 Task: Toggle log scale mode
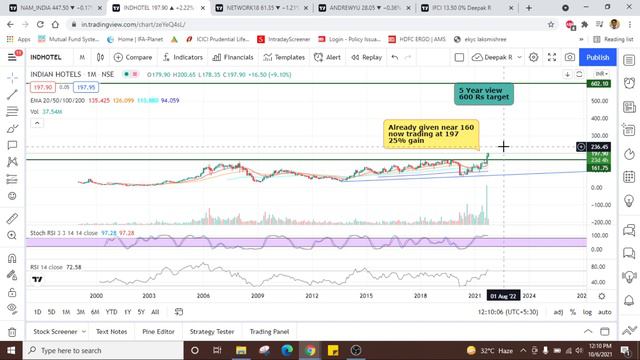587,312
